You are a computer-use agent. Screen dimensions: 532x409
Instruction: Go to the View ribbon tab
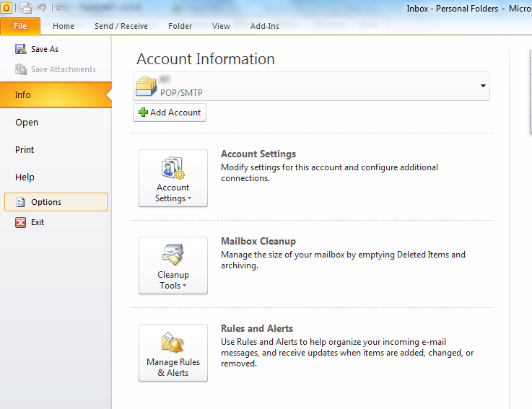point(221,26)
